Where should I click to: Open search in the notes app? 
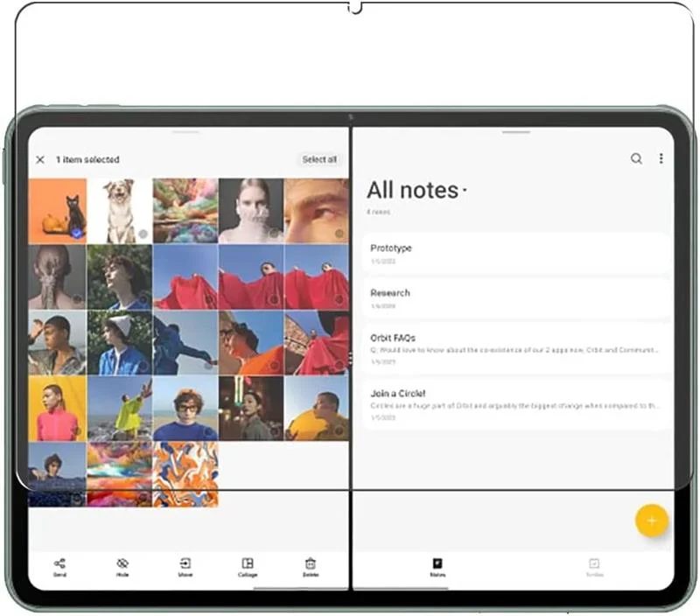click(x=636, y=158)
